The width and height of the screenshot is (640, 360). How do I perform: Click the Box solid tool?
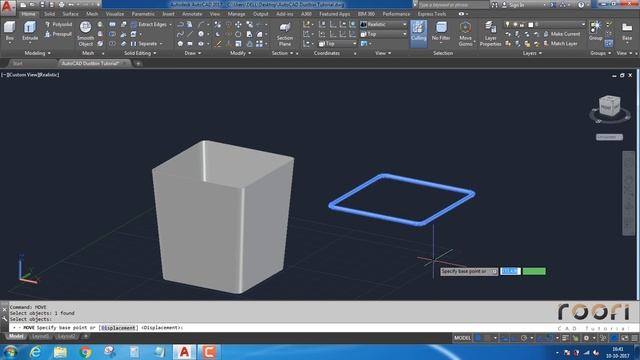tap(9, 31)
